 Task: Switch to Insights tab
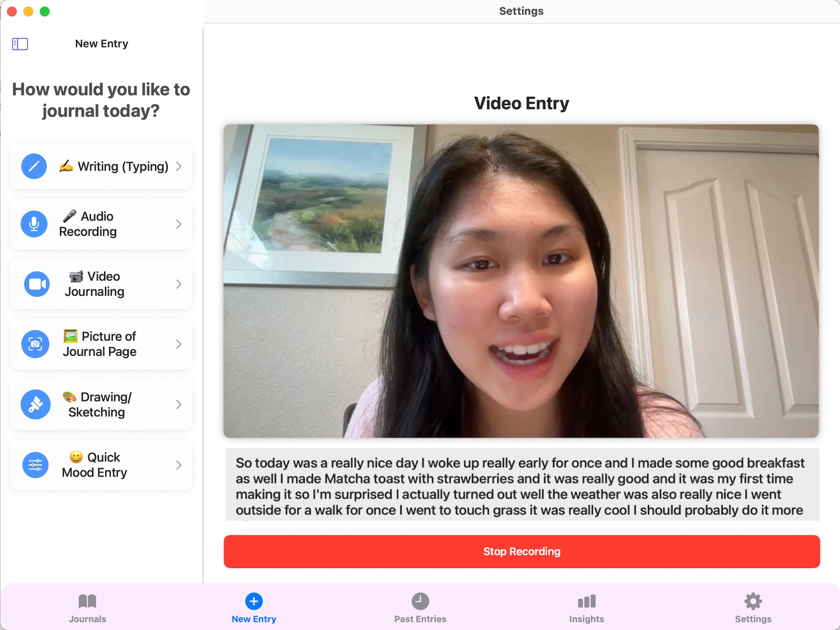(x=586, y=607)
